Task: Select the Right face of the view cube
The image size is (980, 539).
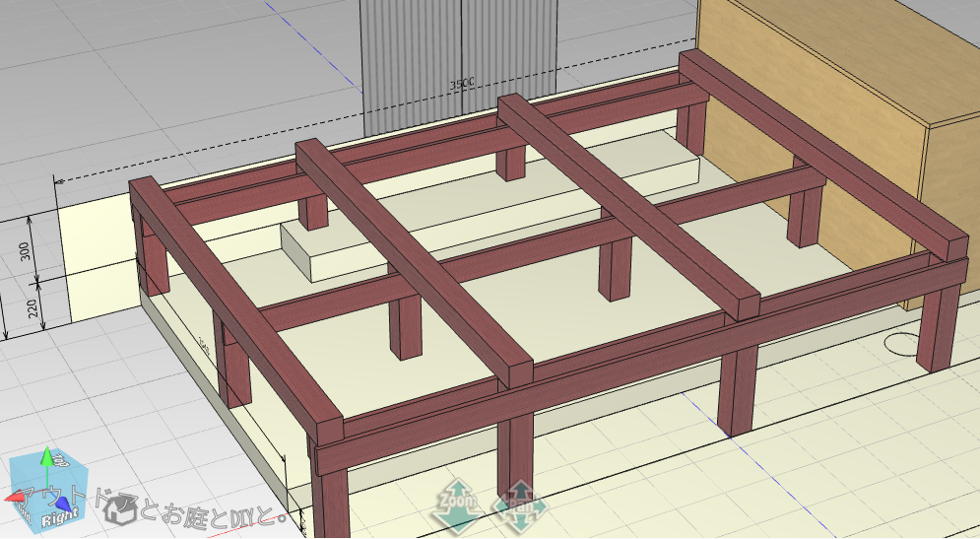Action: coord(61,511)
